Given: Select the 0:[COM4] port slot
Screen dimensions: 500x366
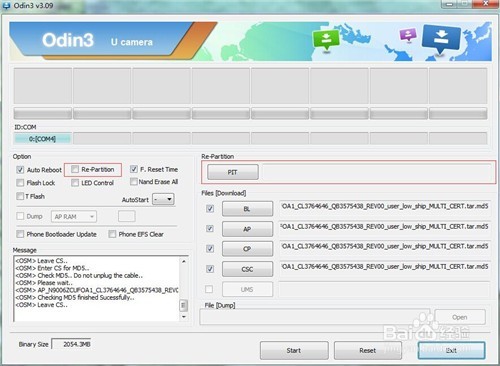Looking at the screenshot, I should coord(42,138).
